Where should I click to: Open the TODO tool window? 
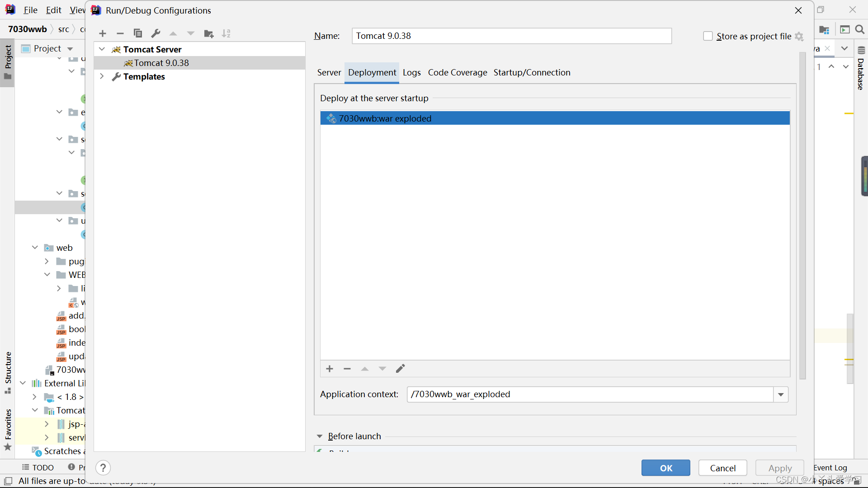coord(38,467)
